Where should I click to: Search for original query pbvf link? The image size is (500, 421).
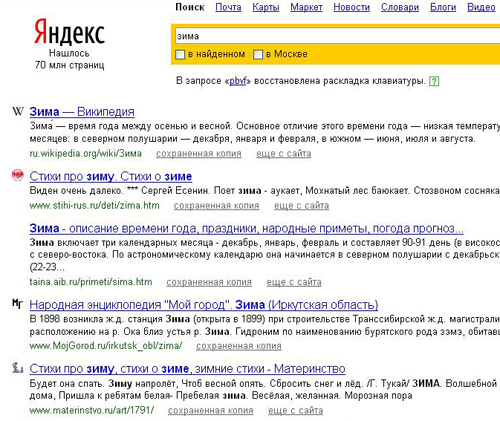238,81
